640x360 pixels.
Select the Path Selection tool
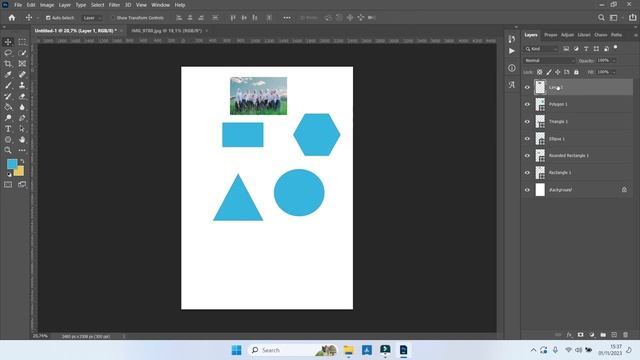point(22,129)
